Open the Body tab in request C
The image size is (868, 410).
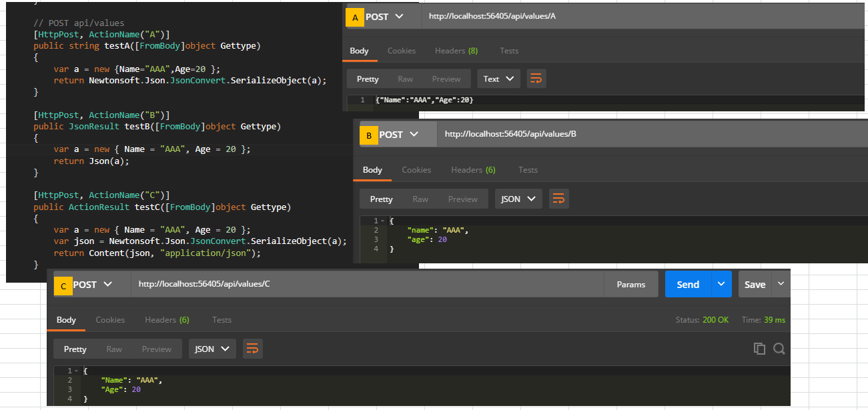[66, 320]
